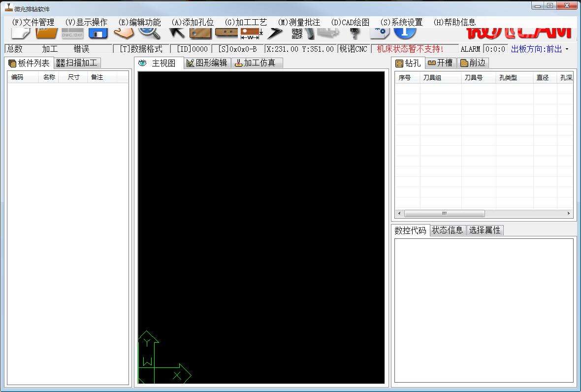
Task: Click the wooden board panel icon
Action: (200, 33)
